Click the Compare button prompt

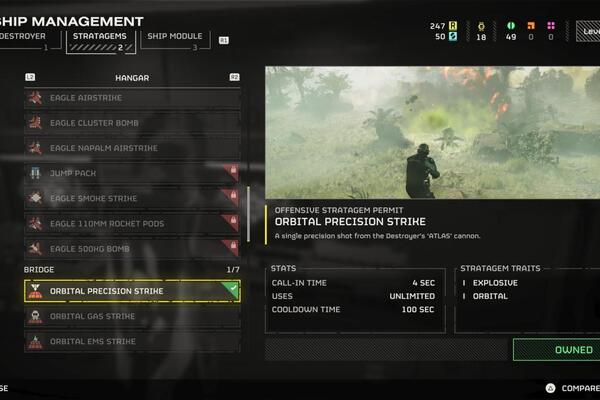[573, 388]
